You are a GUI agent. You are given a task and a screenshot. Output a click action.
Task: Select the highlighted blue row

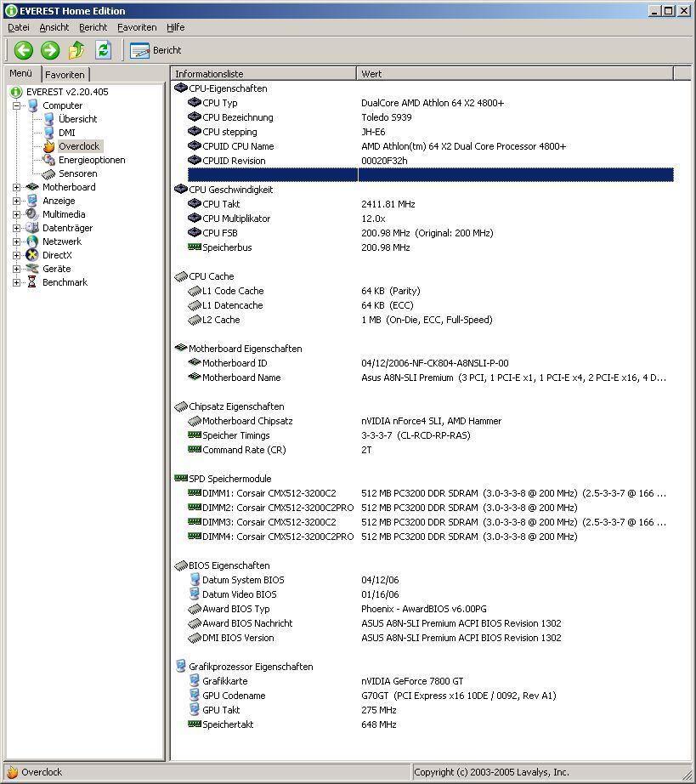(431, 175)
